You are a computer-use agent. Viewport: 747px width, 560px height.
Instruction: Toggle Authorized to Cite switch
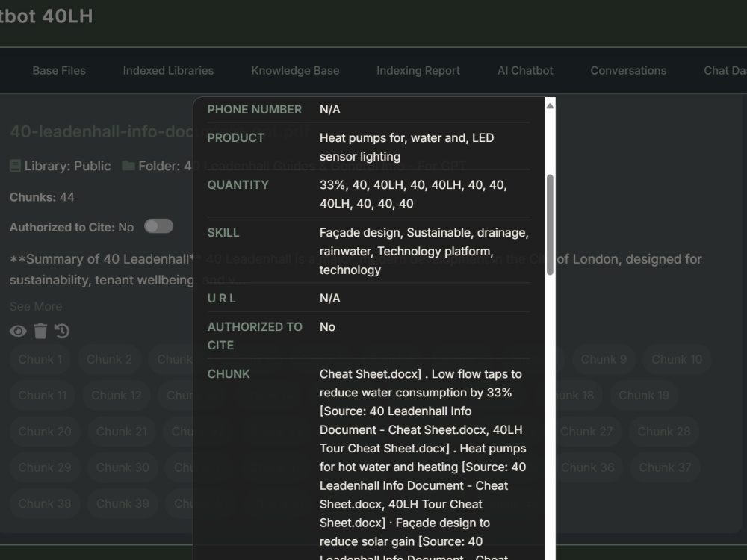158,226
